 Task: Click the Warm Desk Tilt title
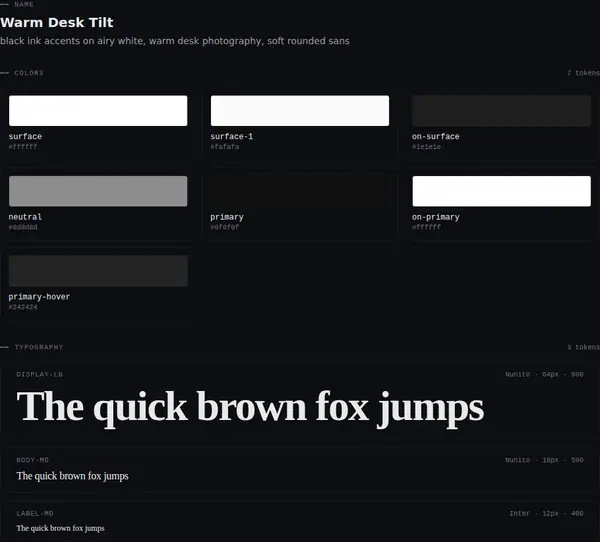57,22
